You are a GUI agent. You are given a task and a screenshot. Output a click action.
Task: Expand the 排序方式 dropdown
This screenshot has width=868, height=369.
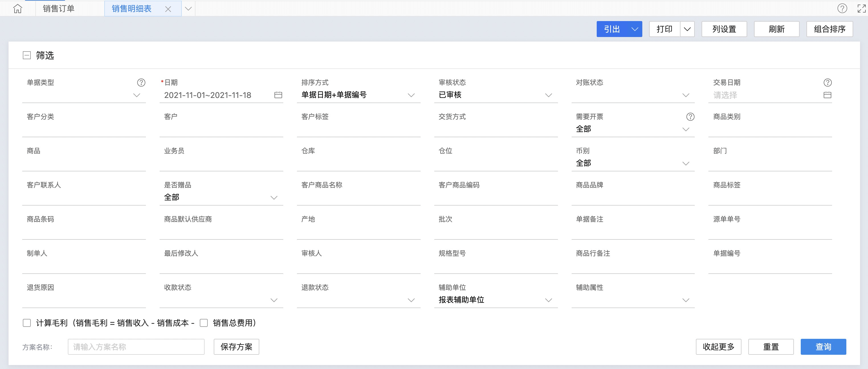pyautogui.click(x=411, y=95)
